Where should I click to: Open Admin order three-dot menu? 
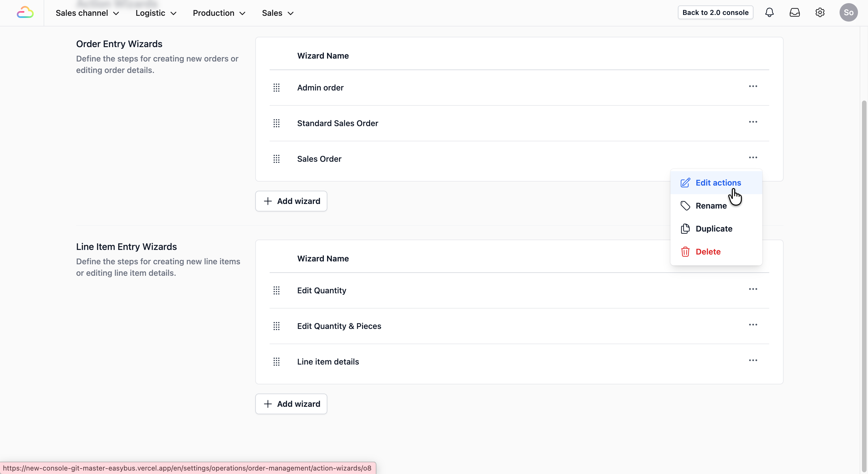[753, 86]
